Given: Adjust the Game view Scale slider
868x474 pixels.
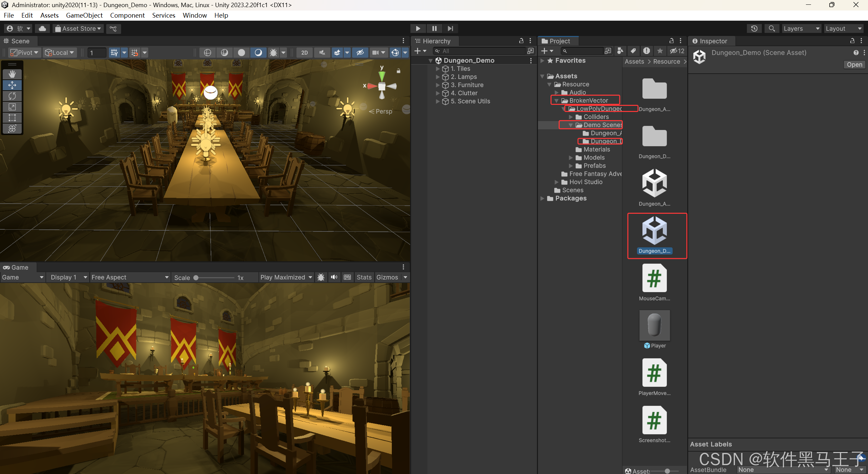Looking at the screenshot, I should pos(196,278).
